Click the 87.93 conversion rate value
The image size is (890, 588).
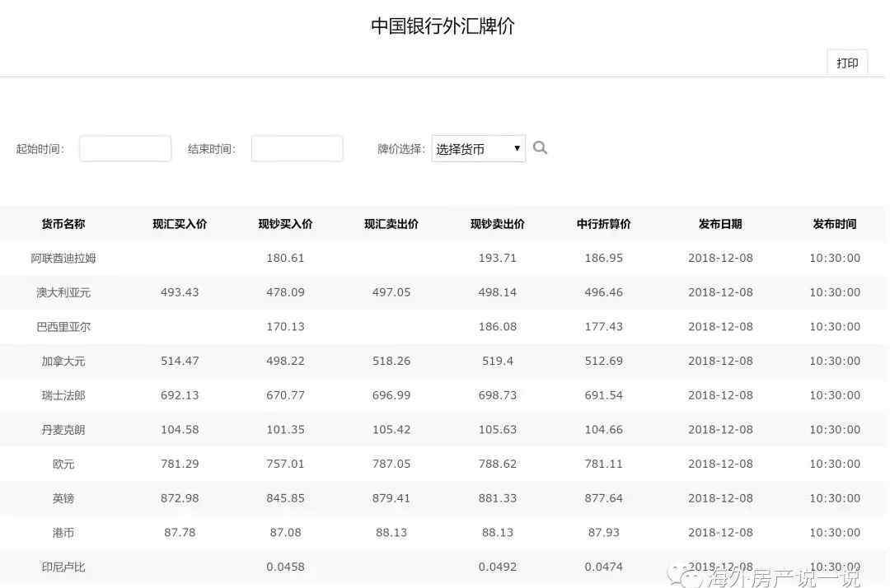[603, 533]
